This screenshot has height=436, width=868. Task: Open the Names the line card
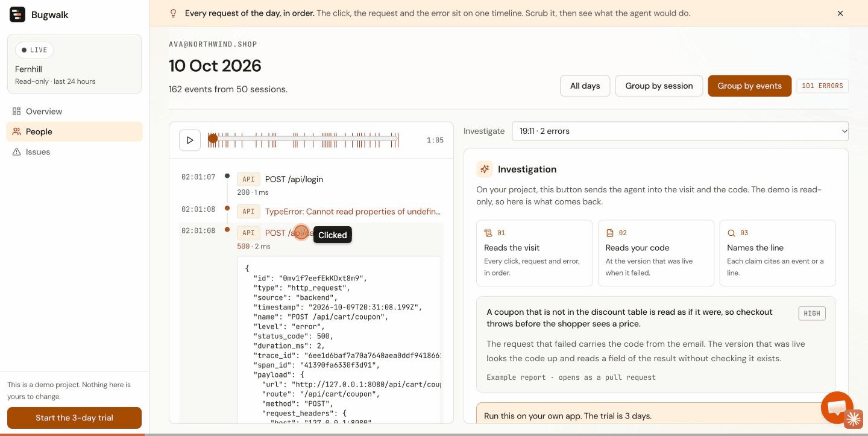778,253
